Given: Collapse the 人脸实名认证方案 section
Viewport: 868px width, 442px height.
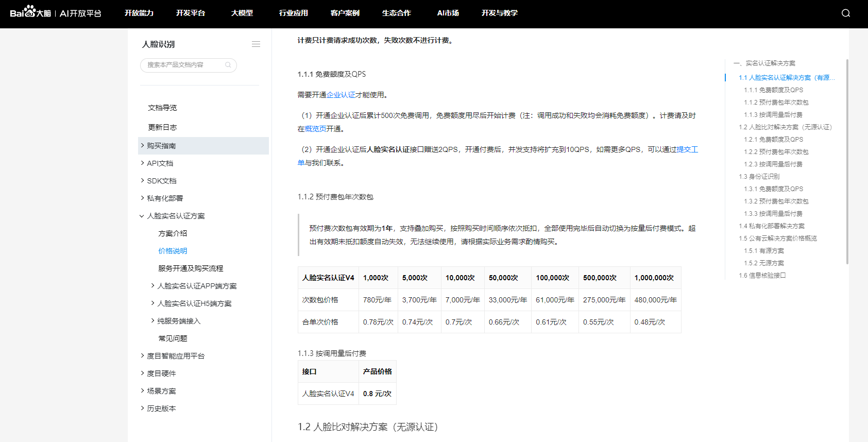Looking at the screenshot, I should 142,216.
